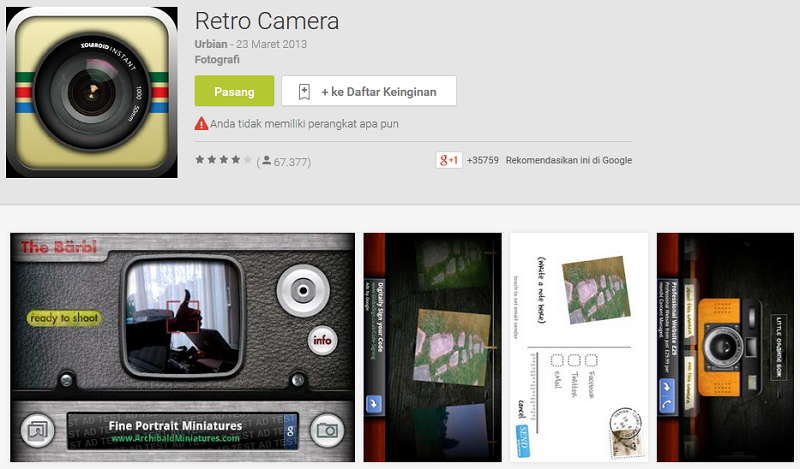Screen dimensions: 800x469
Task: Open the white postcard screenshot thumbnail
Action: [x=579, y=348]
